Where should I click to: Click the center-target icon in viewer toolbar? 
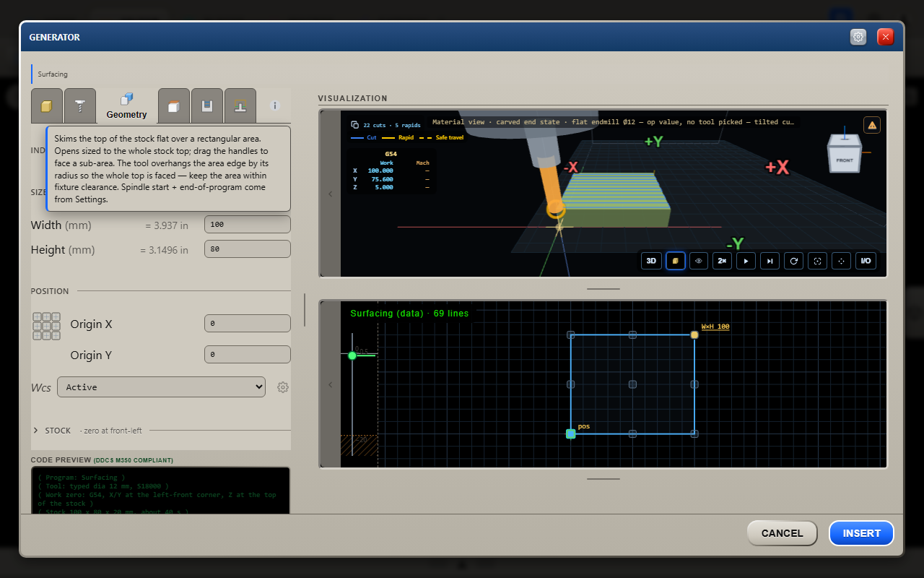coord(841,261)
